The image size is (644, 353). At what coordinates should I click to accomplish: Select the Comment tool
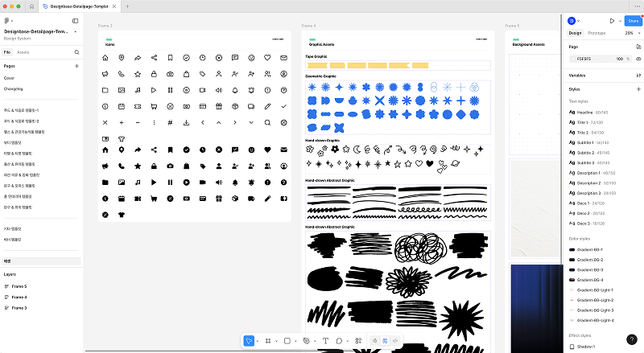(x=340, y=341)
